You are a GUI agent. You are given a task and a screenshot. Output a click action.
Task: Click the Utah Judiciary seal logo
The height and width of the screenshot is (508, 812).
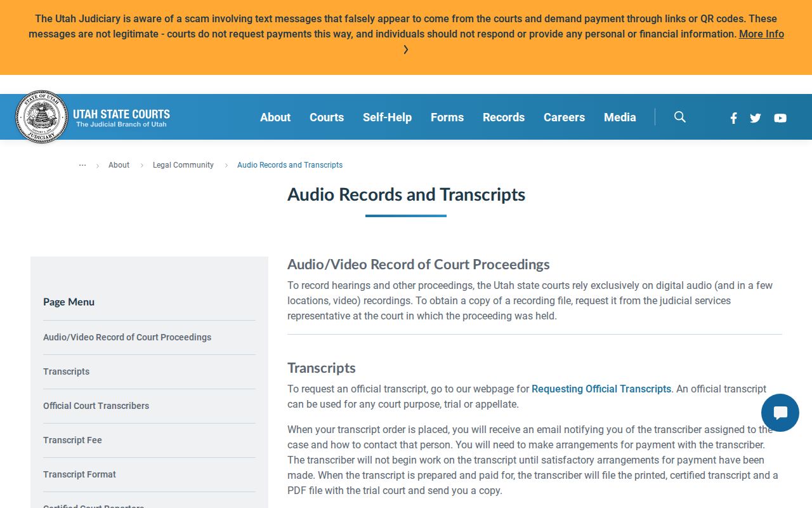coord(42,117)
